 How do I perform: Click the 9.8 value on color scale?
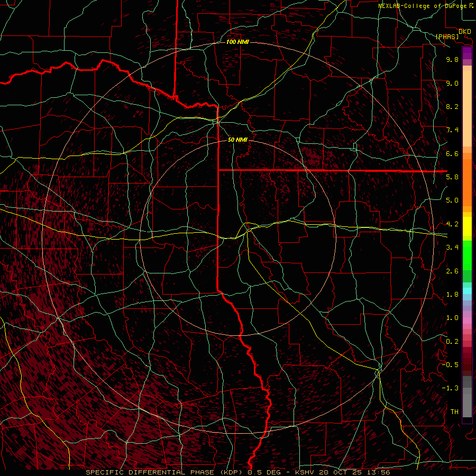click(452, 59)
